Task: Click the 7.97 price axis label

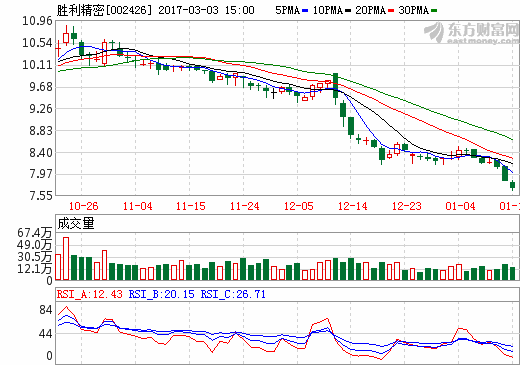Action: 41,174
